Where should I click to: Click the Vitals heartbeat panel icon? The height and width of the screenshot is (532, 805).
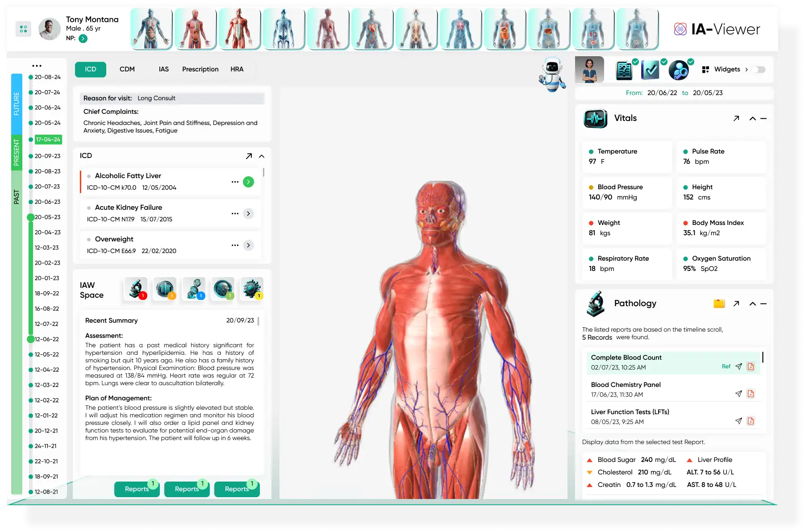pos(595,118)
